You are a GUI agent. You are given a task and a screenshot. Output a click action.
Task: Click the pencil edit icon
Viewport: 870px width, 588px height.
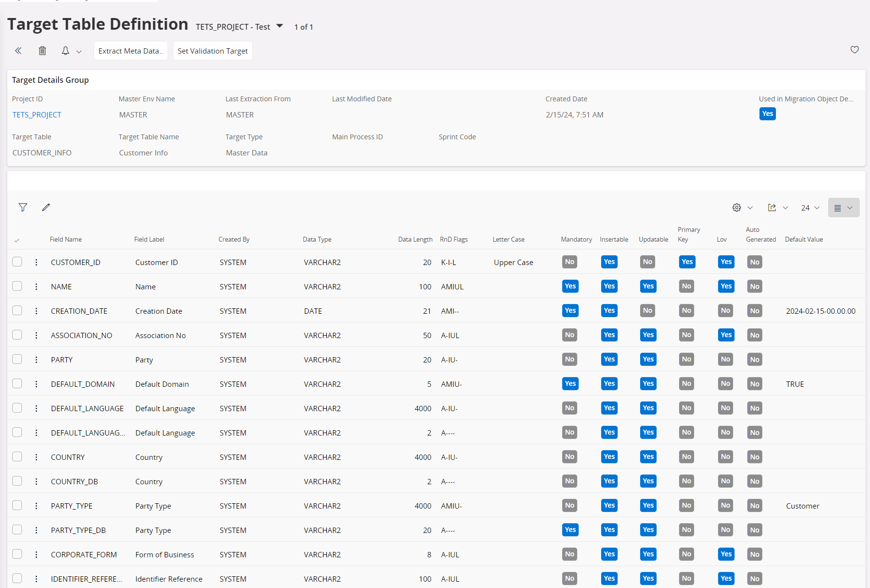click(46, 208)
